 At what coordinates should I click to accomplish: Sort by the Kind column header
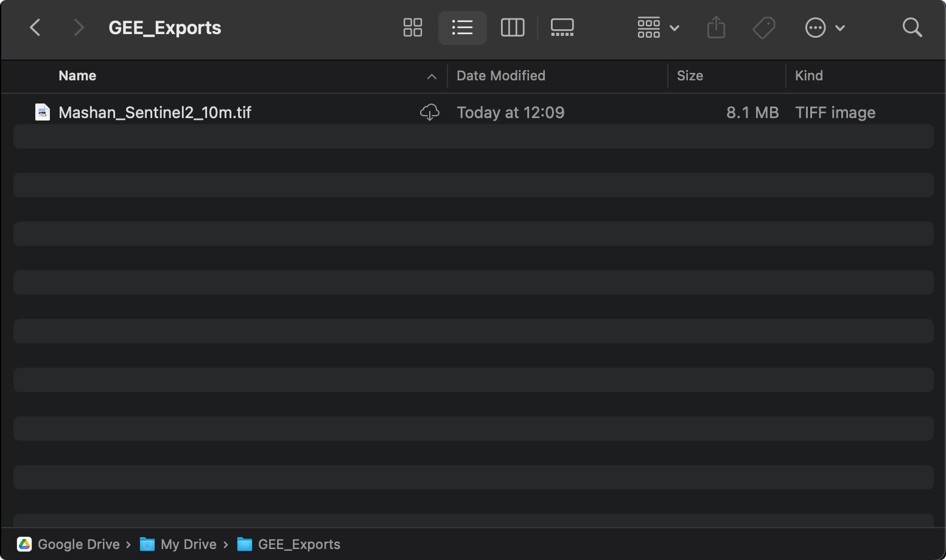809,76
